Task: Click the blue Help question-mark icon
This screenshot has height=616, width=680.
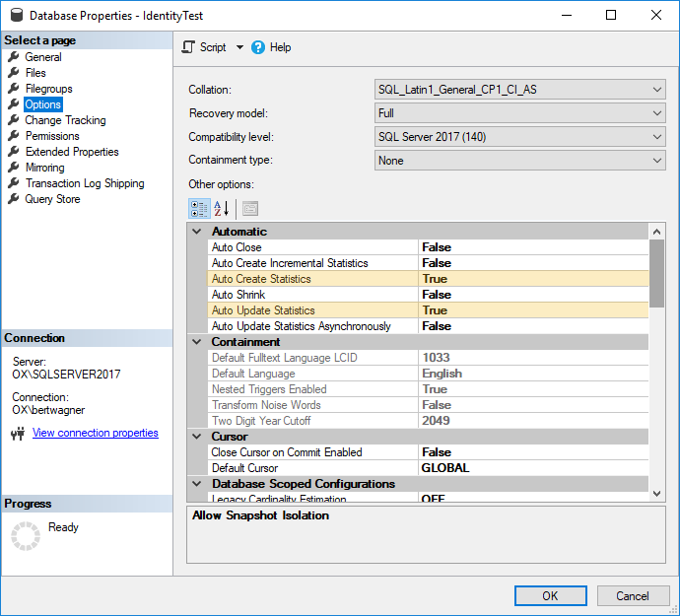Action: (257, 47)
